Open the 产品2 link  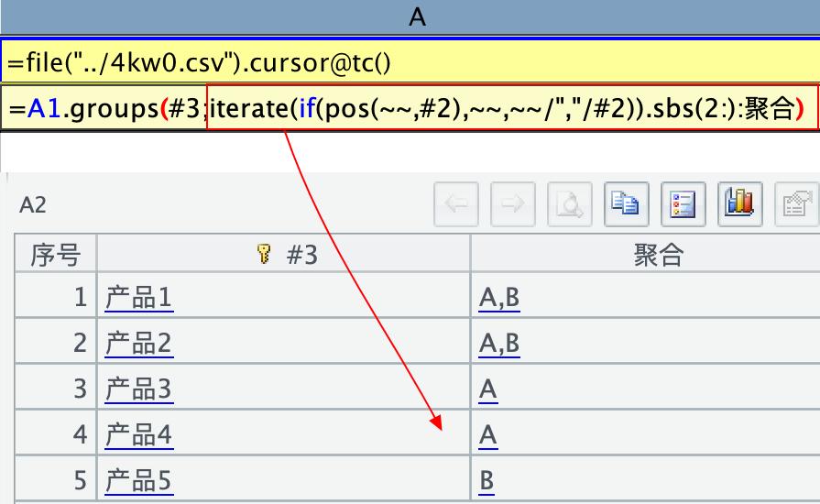coord(139,344)
